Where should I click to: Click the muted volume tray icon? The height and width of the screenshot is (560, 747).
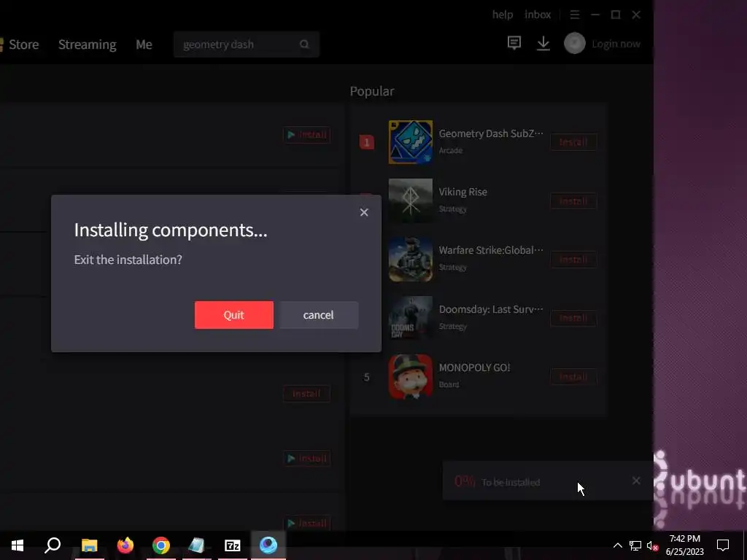(653, 545)
